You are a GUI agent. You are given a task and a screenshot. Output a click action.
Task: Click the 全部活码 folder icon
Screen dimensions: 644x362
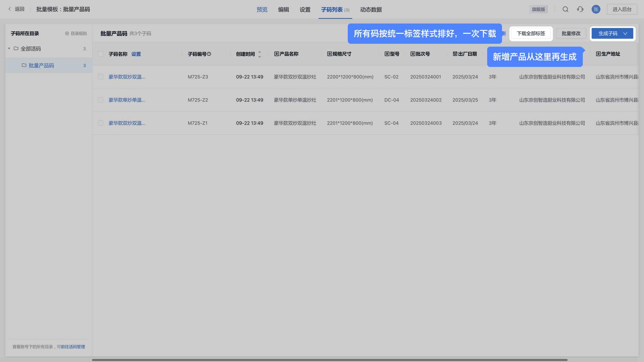16,49
